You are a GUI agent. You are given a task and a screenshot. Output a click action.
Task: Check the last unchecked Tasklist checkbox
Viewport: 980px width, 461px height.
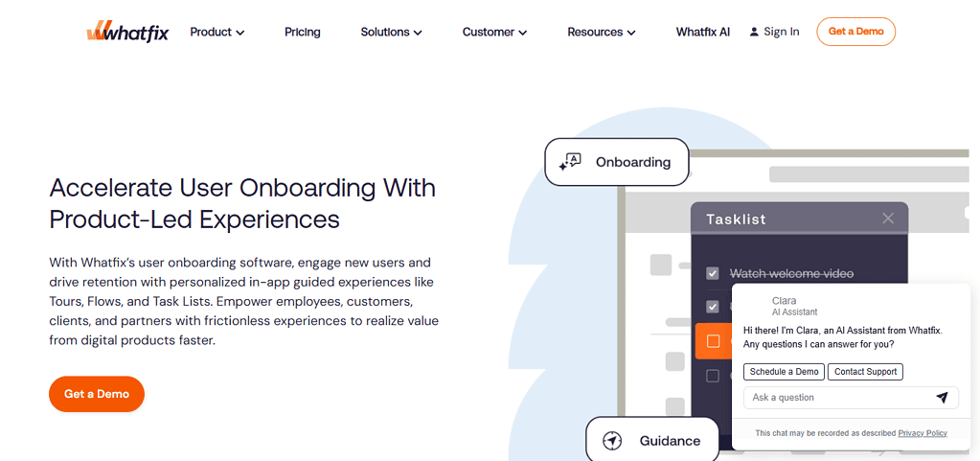point(713,376)
